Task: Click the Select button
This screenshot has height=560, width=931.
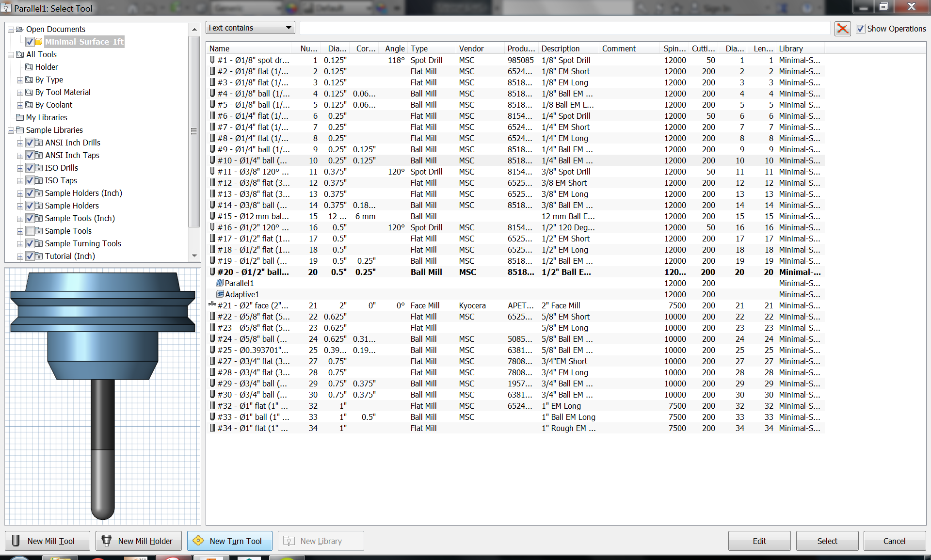Action: coord(827,541)
